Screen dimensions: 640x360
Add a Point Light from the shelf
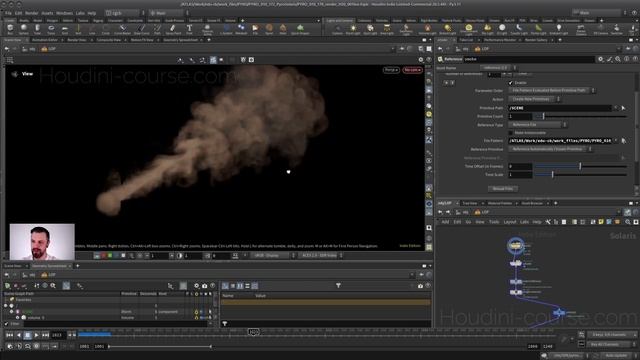tap(353, 29)
